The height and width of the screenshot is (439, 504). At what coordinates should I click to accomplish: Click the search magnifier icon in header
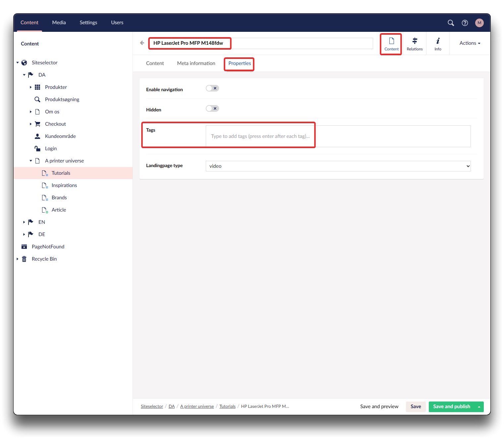click(x=451, y=23)
